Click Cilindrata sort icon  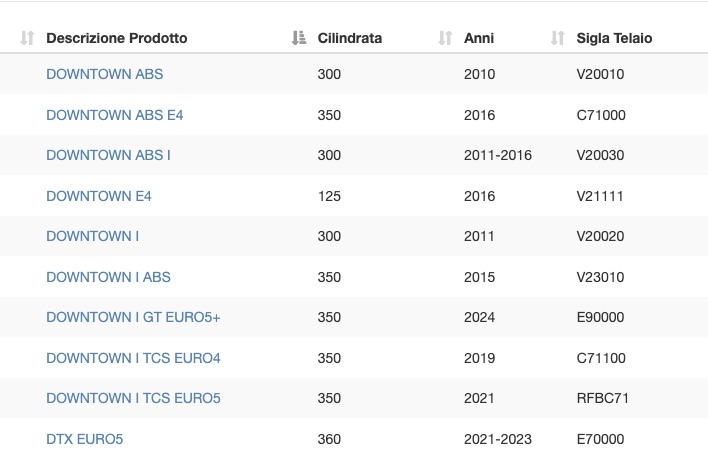(x=298, y=38)
